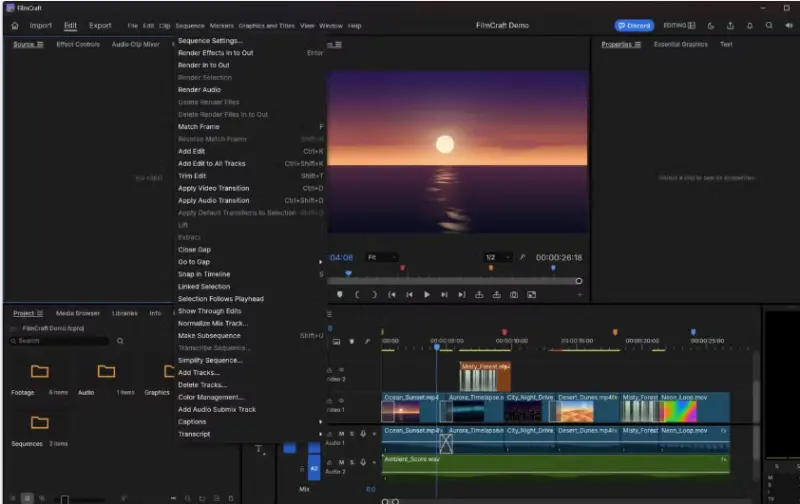Enable voice-over record on Audio 1
Screen dimensions: 800x504
[x=363, y=434]
